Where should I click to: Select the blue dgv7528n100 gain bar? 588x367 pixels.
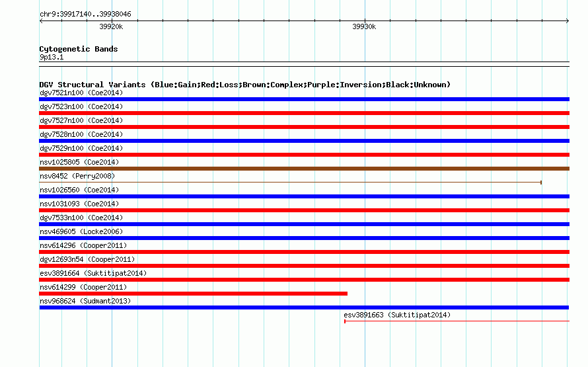pos(304,141)
